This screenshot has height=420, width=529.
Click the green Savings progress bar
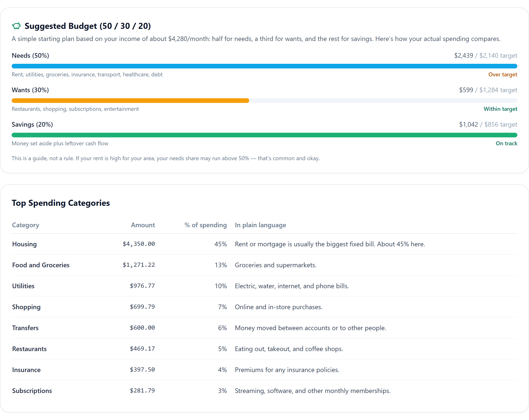pyautogui.click(x=264, y=135)
